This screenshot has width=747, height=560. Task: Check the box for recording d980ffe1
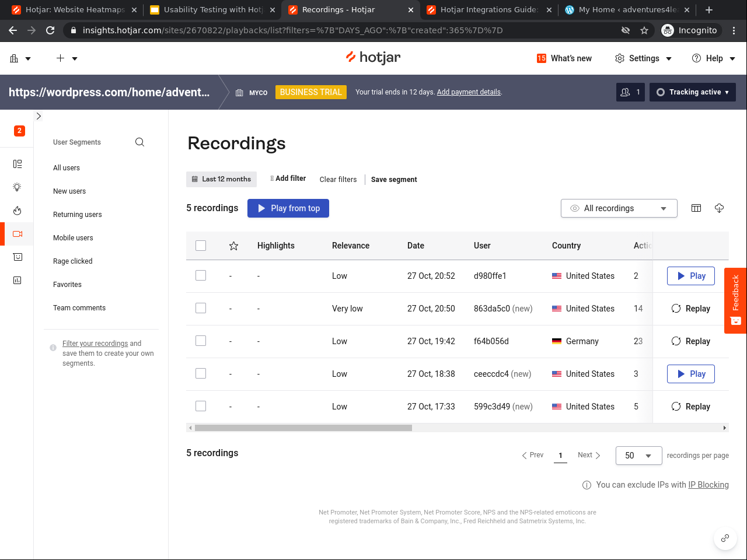[x=201, y=275]
